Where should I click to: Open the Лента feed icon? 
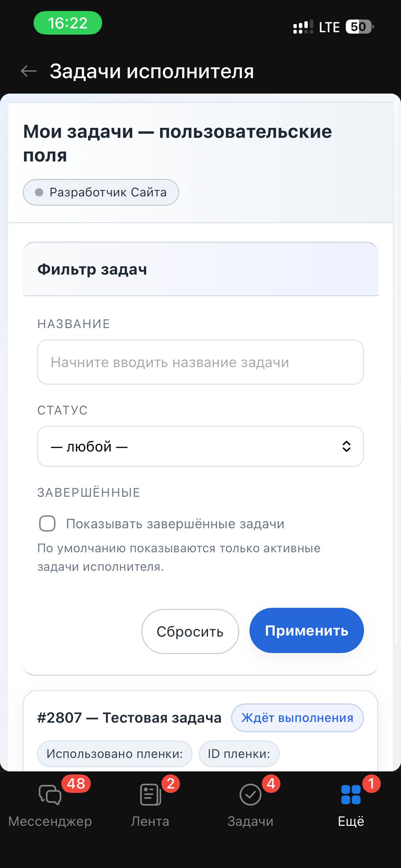(150, 795)
